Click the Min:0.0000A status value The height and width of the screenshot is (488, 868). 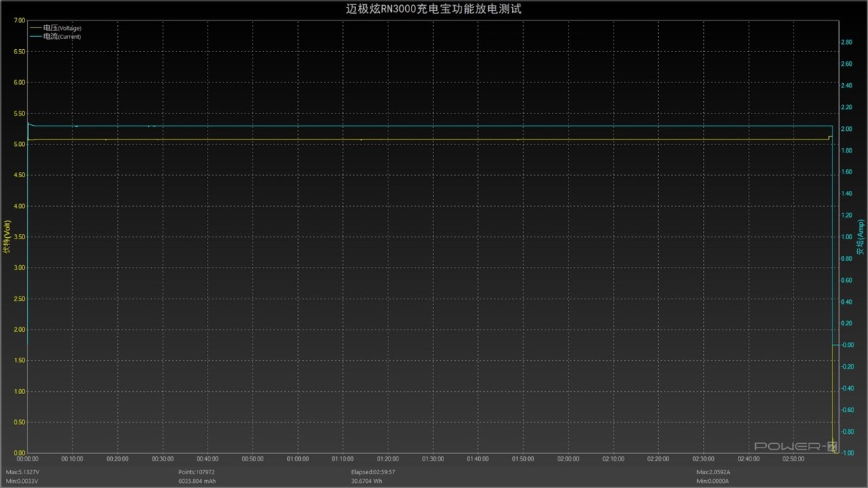coord(713,481)
